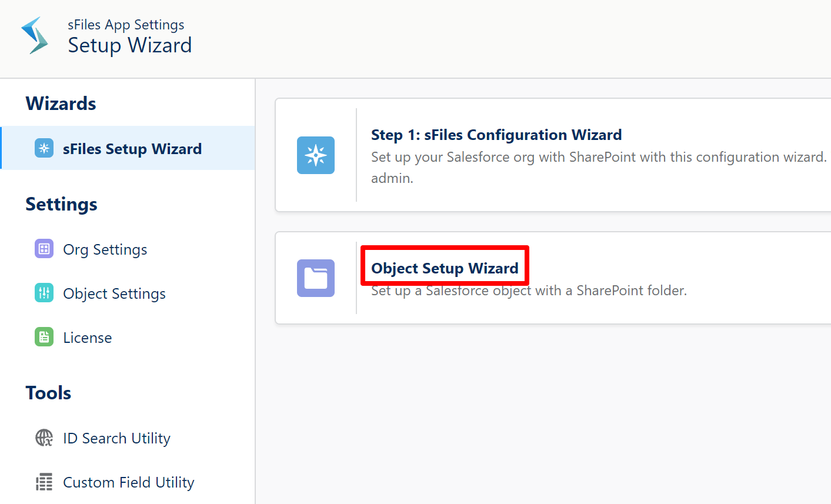The width and height of the screenshot is (831, 504).
Task: Click the blue compass icon in Step 1 card
Action: [316, 155]
